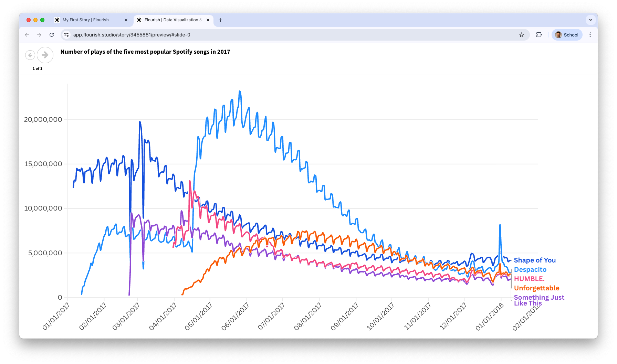The width and height of the screenshot is (617, 364).
Task: Open the site information icon in address bar
Action: tap(67, 35)
